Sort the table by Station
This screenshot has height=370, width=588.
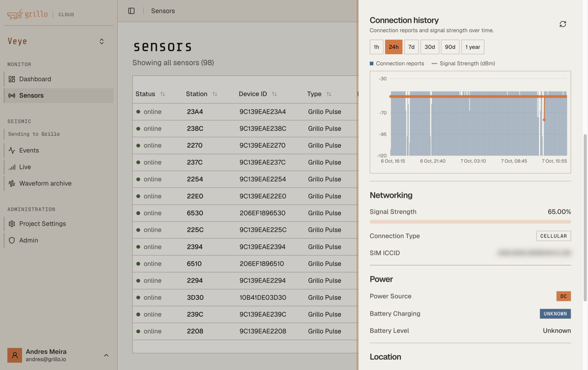(x=215, y=94)
